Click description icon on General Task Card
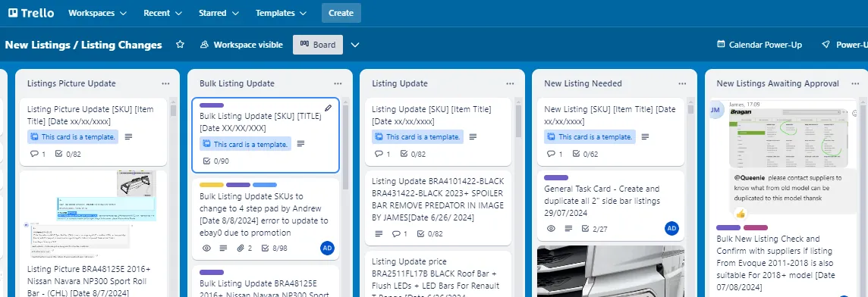Screen dimensions: 868x297 (568, 229)
